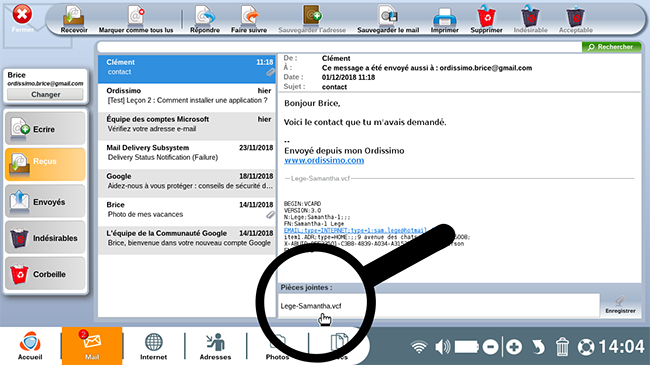
Task: Open the Google security advice email
Action: [187, 183]
